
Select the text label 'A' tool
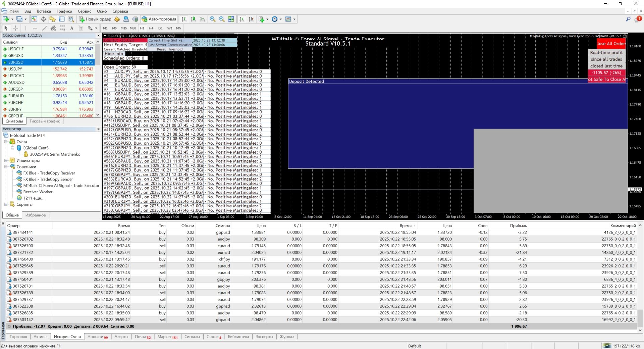point(71,28)
